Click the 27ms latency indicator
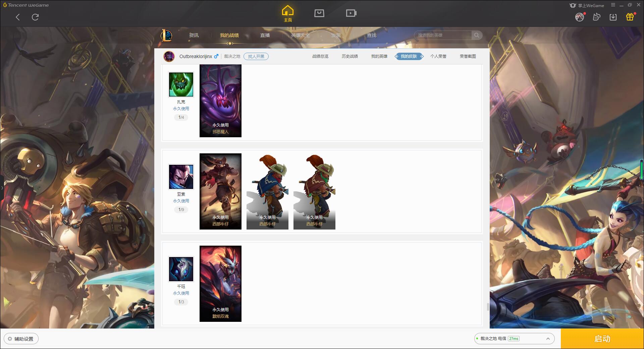 pyautogui.click(x=514, y=339)
